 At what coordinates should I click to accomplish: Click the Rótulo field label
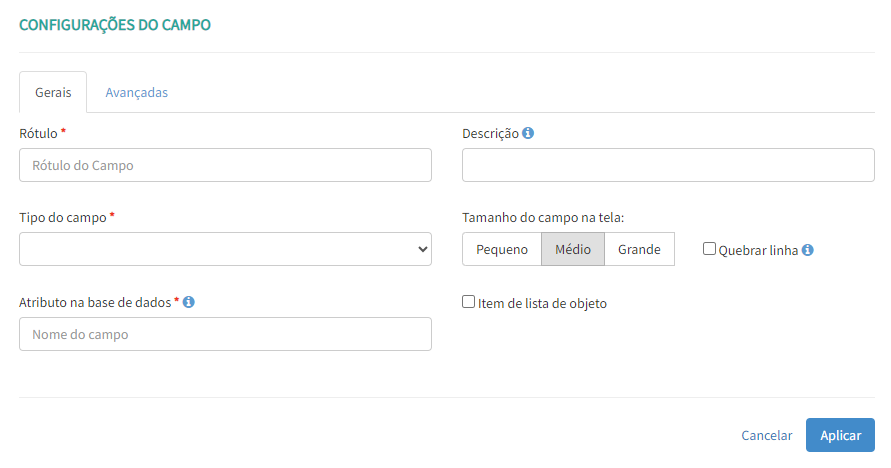(38, 133)
